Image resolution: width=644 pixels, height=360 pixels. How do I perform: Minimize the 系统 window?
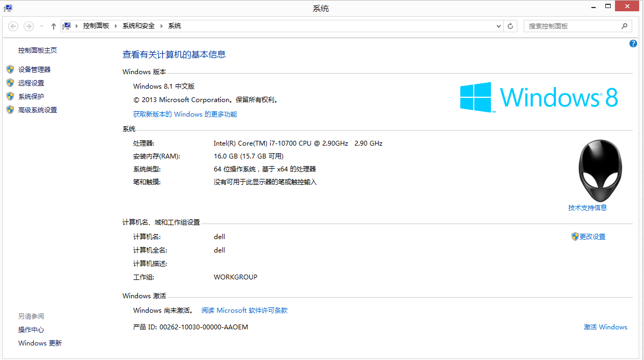(x=593, y=6)
